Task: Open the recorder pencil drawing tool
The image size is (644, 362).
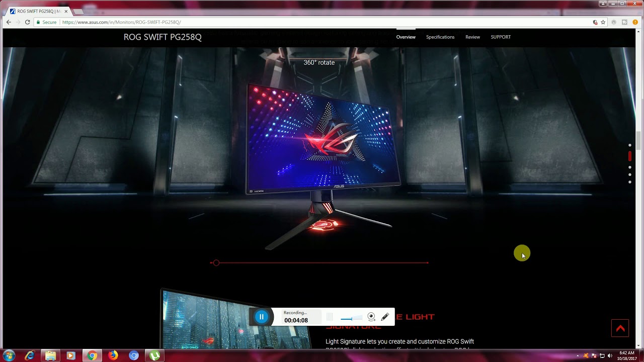Action: point(385,317)
